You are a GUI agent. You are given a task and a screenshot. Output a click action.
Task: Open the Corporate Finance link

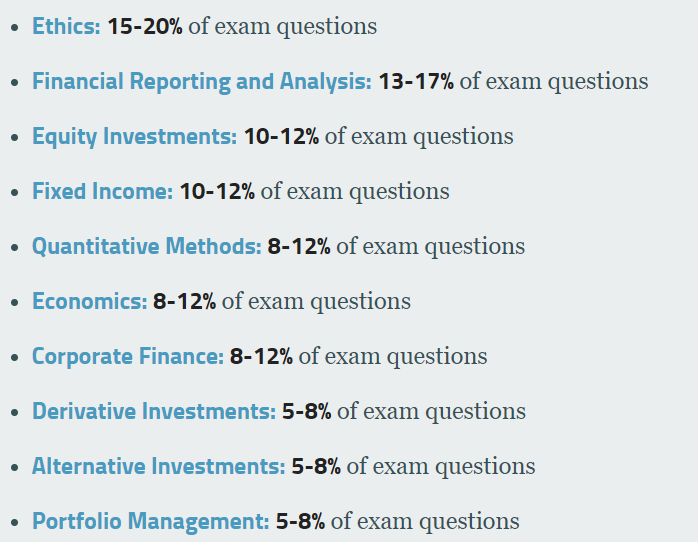pyautogui.click(x=128, y=356)
